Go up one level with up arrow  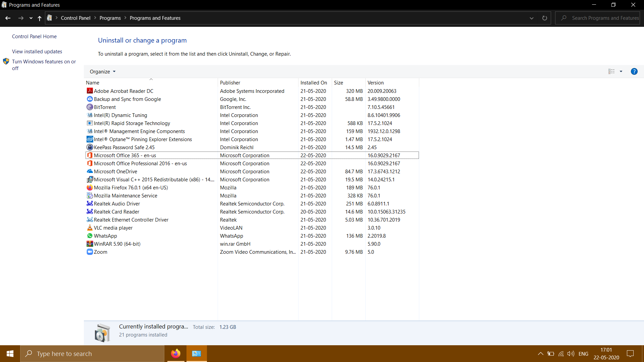click(x=40, y=18)
